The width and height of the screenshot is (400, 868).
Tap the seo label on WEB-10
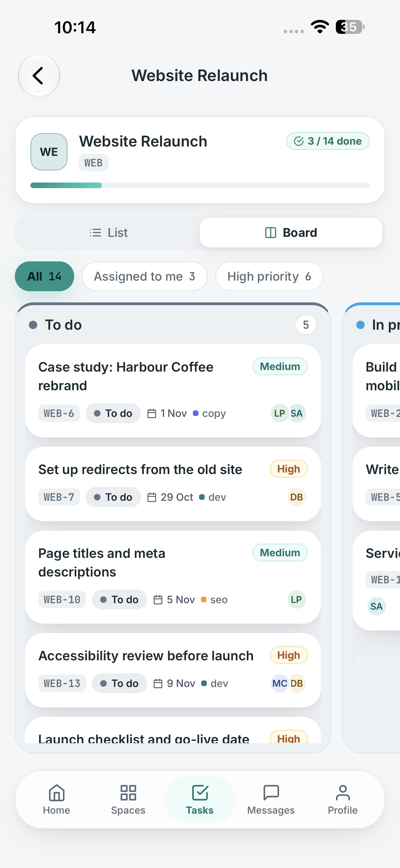[214, 599]
